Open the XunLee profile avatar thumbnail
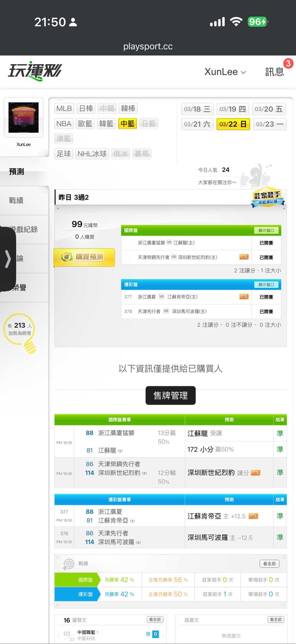 [24, 117]
